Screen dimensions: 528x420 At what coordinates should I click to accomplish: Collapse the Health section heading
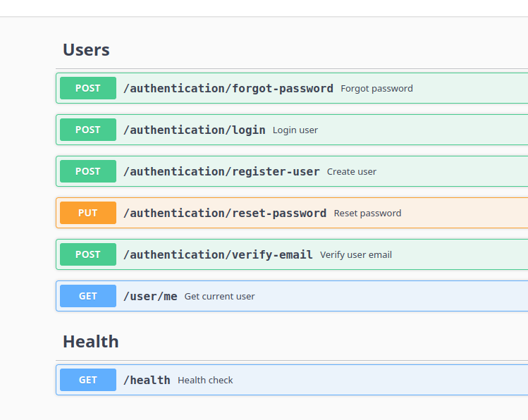coord(90,342)
